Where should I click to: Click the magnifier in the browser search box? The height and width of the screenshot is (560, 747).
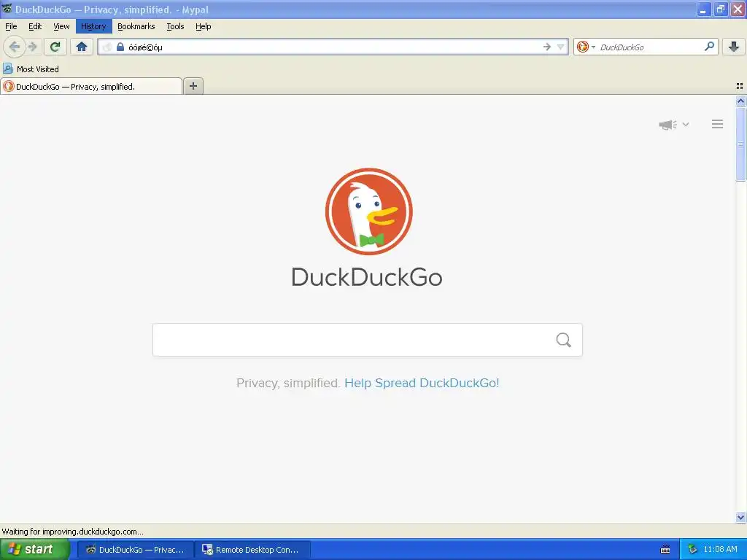tap(709, 46)
